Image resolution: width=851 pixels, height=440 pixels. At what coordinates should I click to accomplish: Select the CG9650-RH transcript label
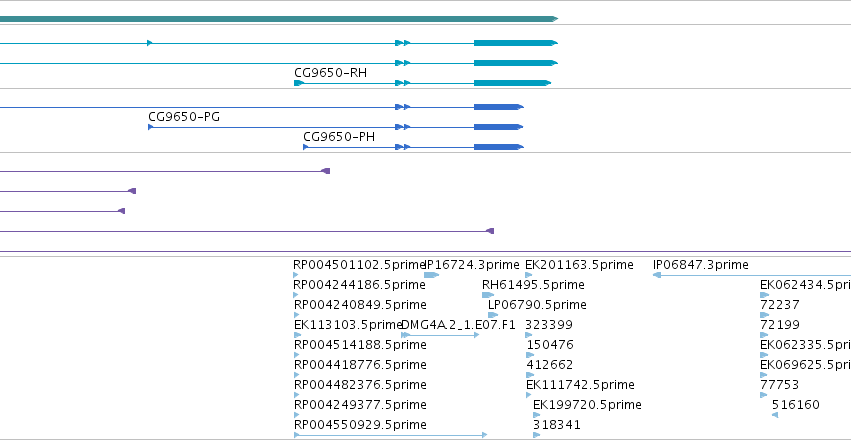click(331, 73)
